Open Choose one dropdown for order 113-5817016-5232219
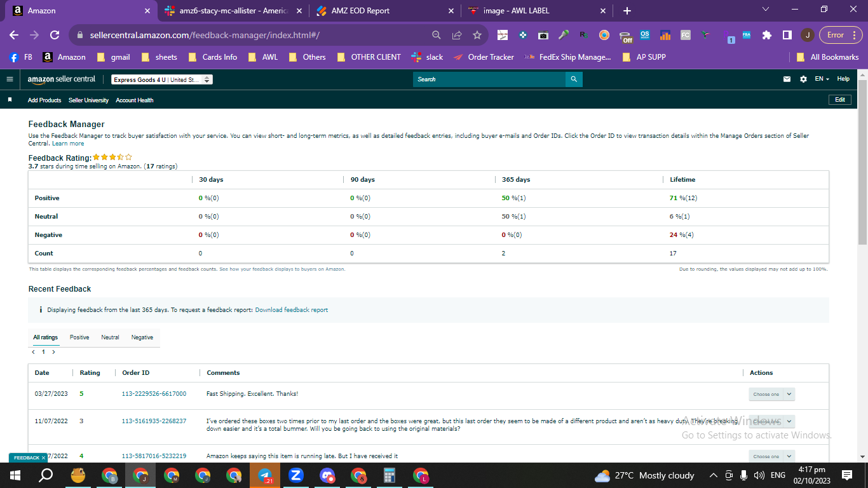 (x=771, y=456)
